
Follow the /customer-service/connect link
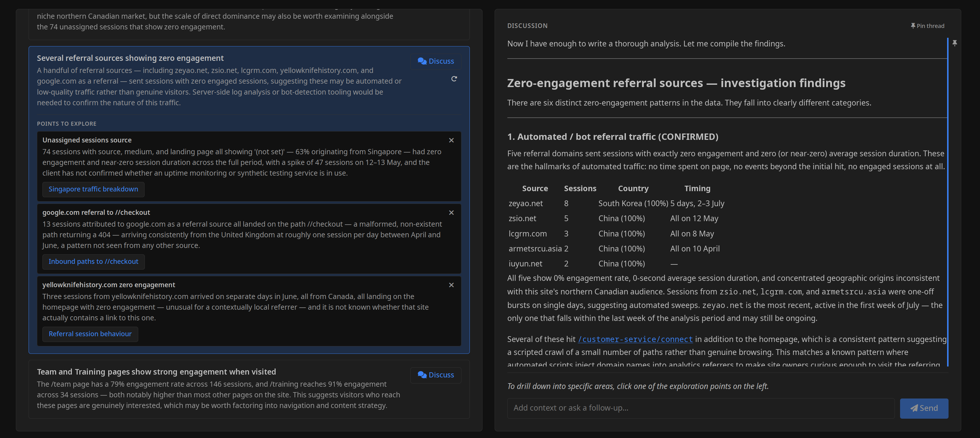click(635, 339)
